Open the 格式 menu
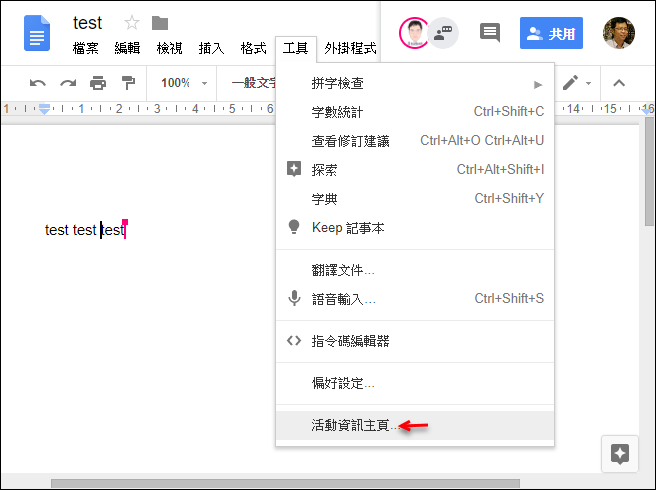The image size is (656, 490). coord(254,48)
